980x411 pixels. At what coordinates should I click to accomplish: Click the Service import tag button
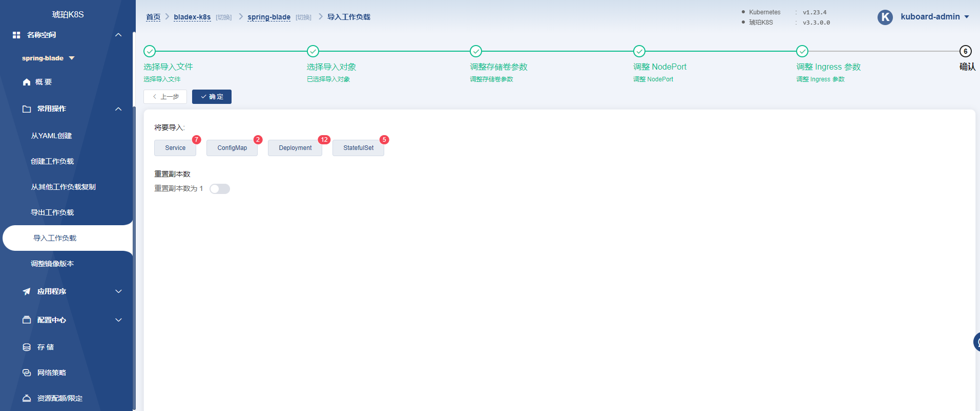click(175, 148)
